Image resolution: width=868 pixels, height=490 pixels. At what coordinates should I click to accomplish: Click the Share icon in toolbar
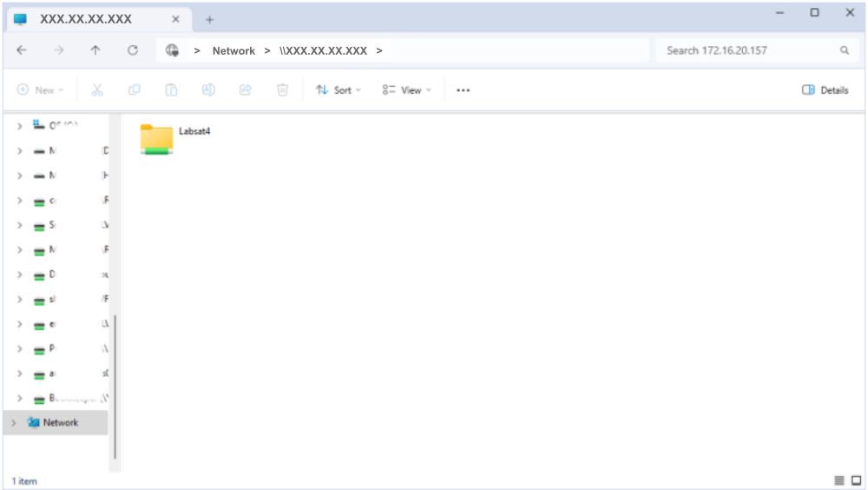click(246, 89)
